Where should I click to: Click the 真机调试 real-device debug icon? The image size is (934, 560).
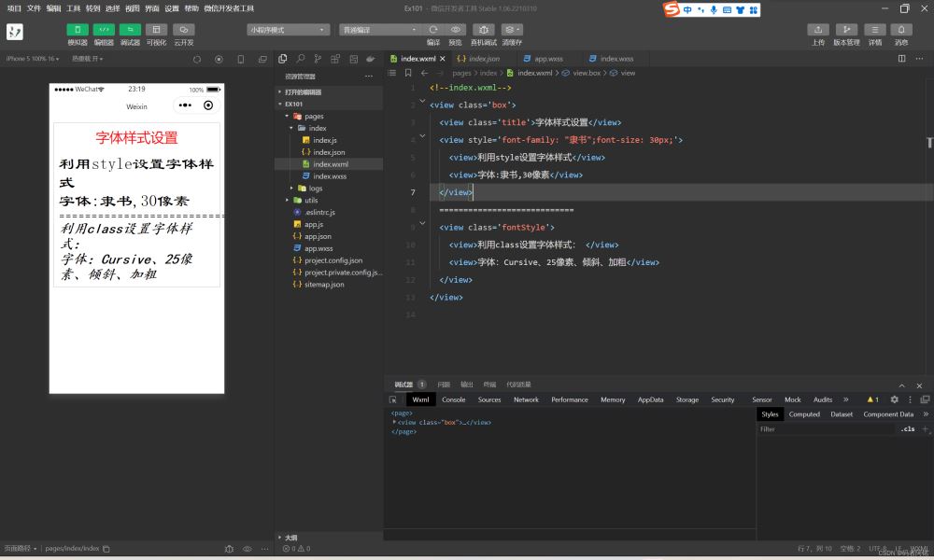[483, 30]
